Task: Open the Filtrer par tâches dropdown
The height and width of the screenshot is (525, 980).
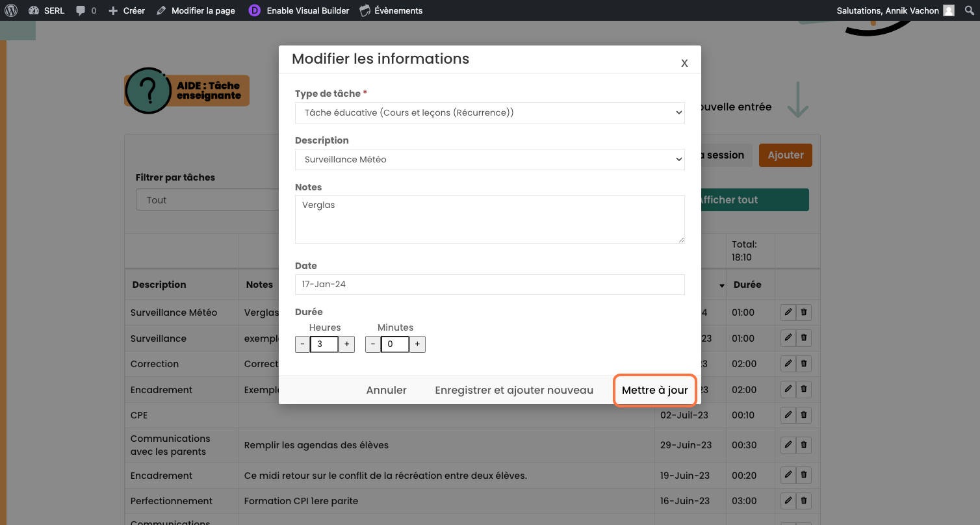Action: click(208, 200)
